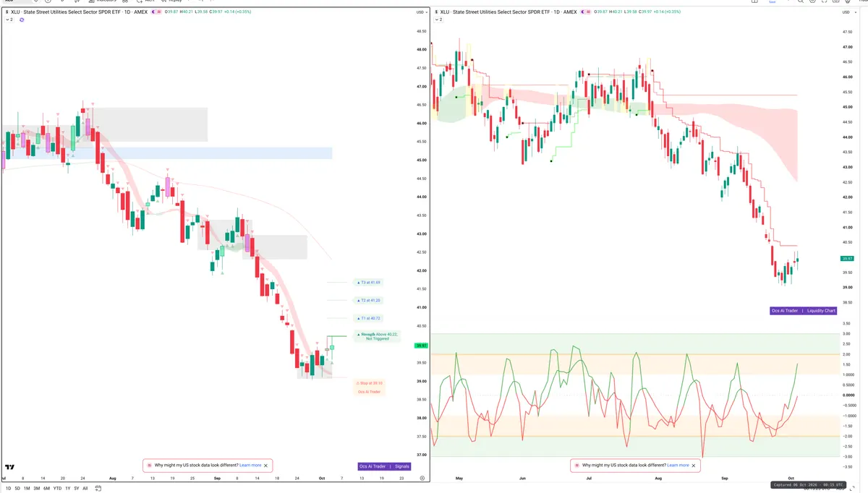
Task: Click the right chart XLU symbol title
Action: coord(509,12)
